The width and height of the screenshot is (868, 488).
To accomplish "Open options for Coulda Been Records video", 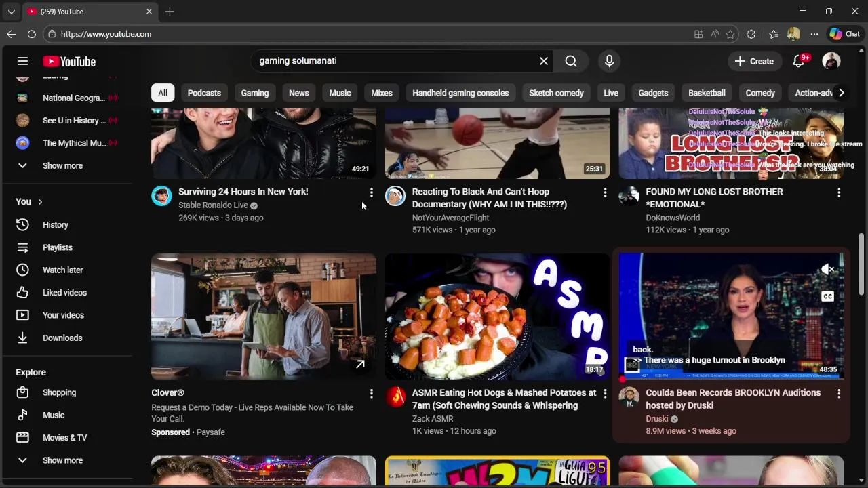I will pos(839,393).
